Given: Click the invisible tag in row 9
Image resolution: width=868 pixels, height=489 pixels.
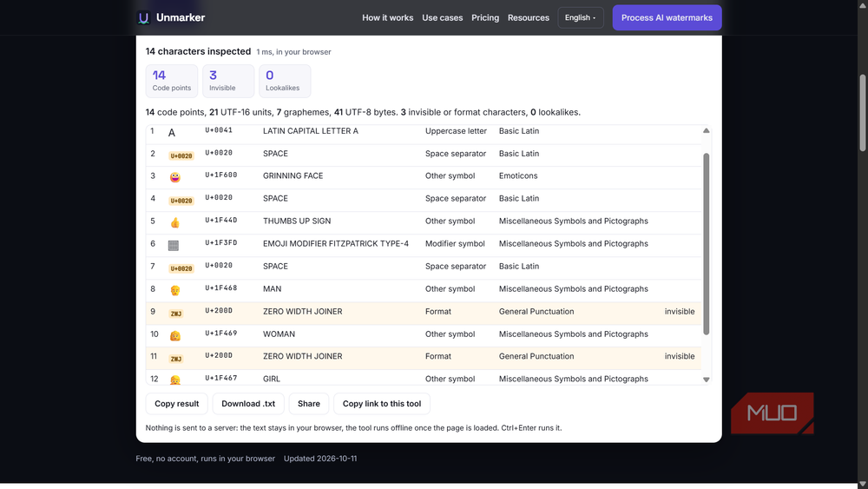Looking at the screenshot, I should (680, 312).
